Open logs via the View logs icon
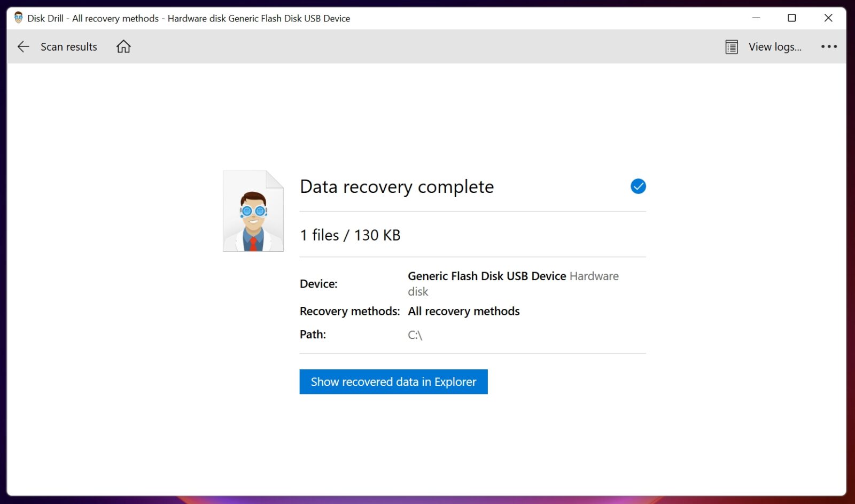Screen dimensions: 855x504 [730, 46]
